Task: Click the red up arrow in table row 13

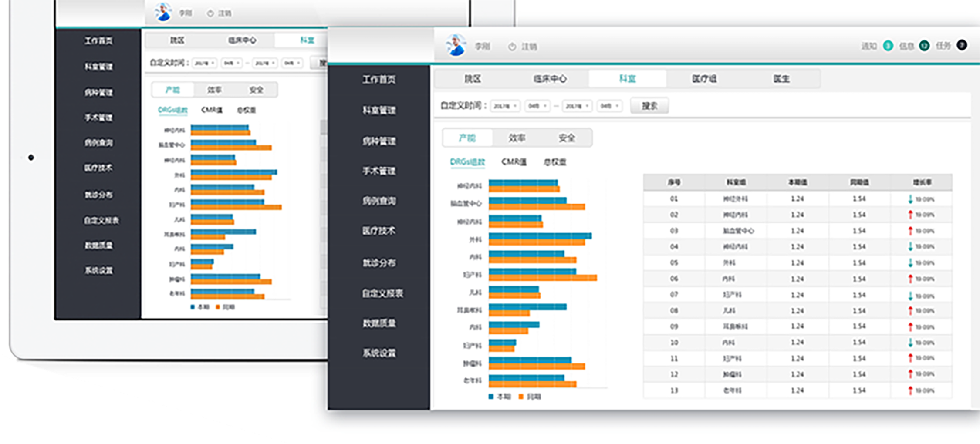Action: 910,390
